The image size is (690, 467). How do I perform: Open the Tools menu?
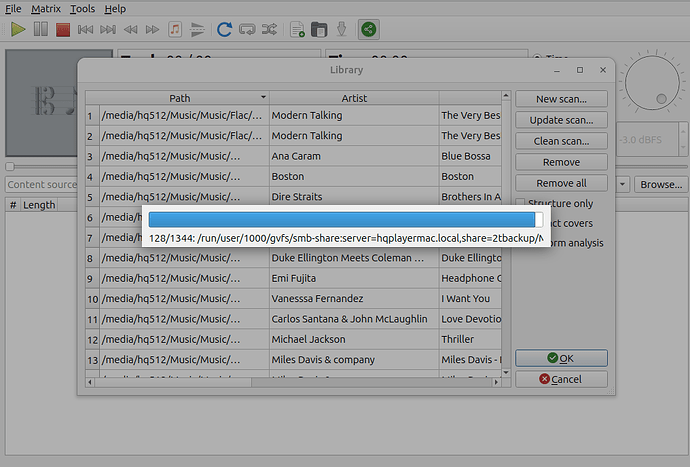[82, 9]
